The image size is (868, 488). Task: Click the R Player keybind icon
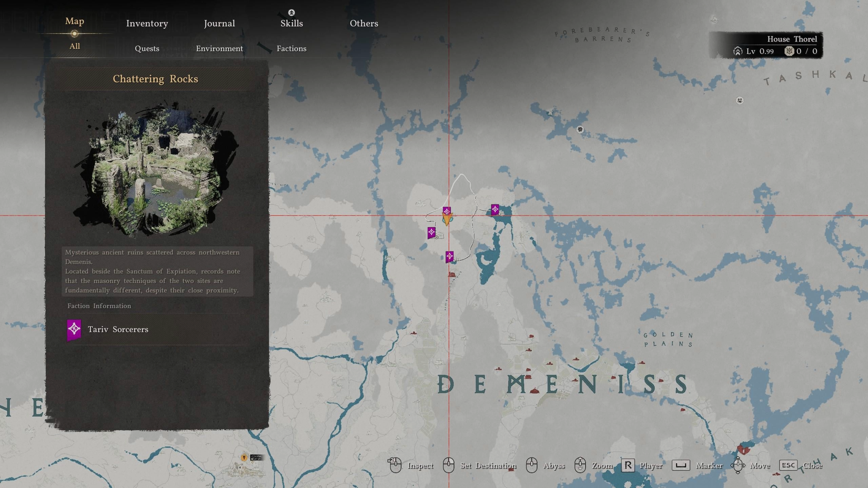coord(627,465)
